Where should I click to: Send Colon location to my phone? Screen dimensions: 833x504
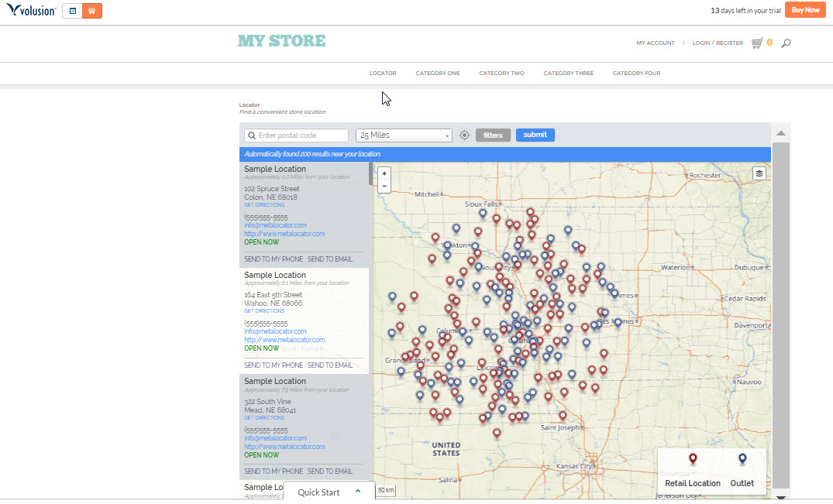coord(273,259)
